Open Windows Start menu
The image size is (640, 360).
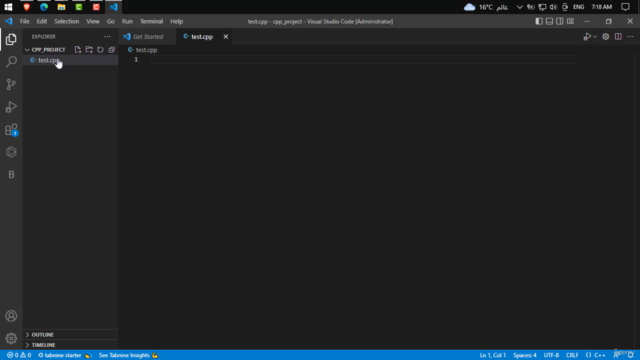[x=9, y=7]
